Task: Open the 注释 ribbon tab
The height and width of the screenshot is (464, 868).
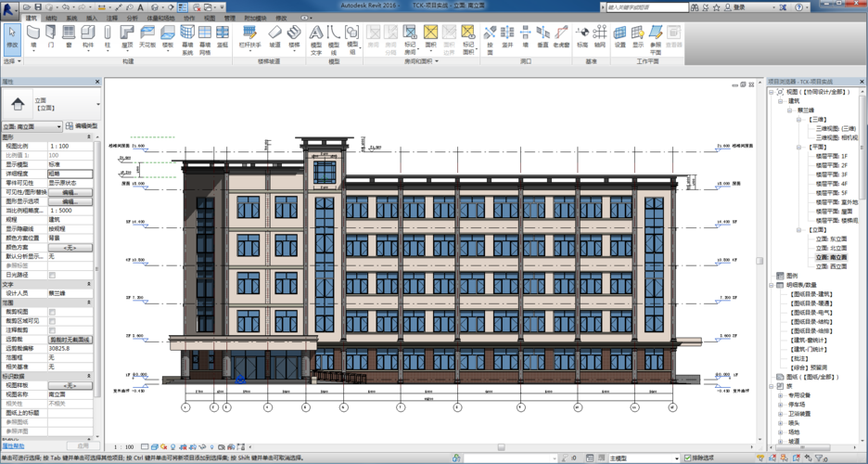Action: click(112, 18)
